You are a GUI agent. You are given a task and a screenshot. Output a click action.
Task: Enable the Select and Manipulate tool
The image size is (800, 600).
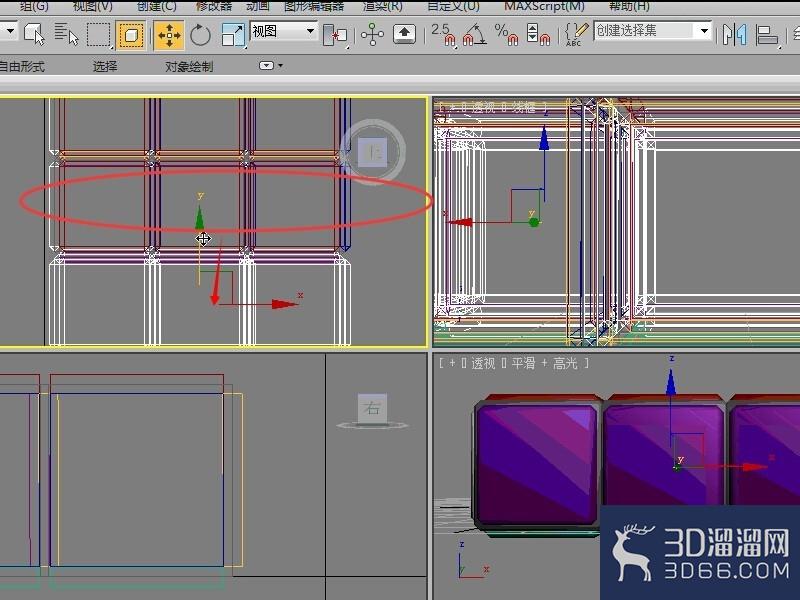point(372,35)
